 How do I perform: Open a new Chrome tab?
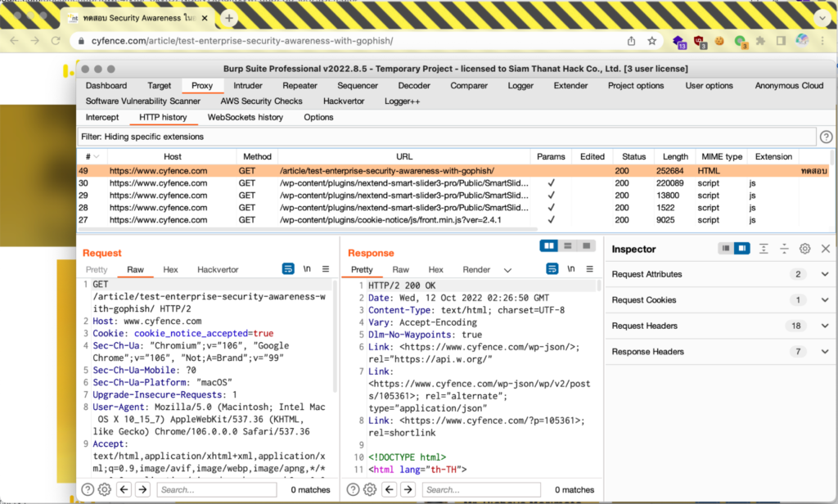pyautogui.click(x=229, y=18)
